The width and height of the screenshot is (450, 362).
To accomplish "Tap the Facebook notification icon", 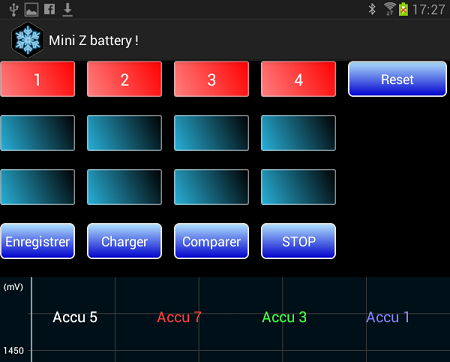I will coord(50,9).
